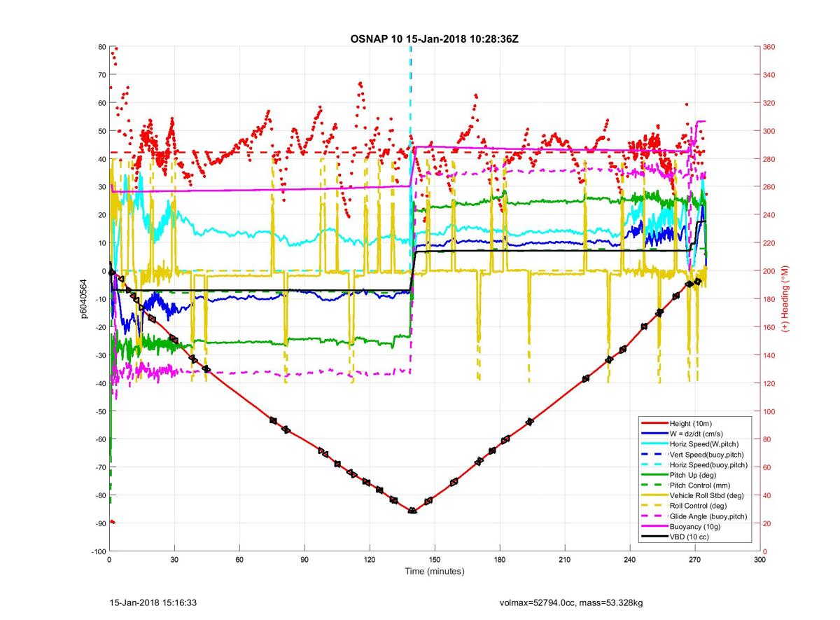
Task: Click the 300 tick label on Time axis
Action: pos(760,560)
